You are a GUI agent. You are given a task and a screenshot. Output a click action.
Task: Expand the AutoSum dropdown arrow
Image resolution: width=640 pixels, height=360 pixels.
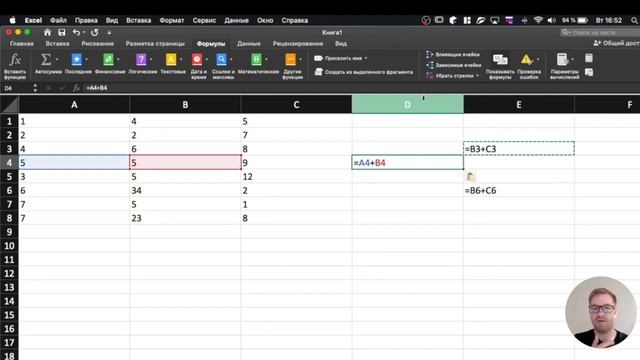pyautogui.click(x=57, y=60)
